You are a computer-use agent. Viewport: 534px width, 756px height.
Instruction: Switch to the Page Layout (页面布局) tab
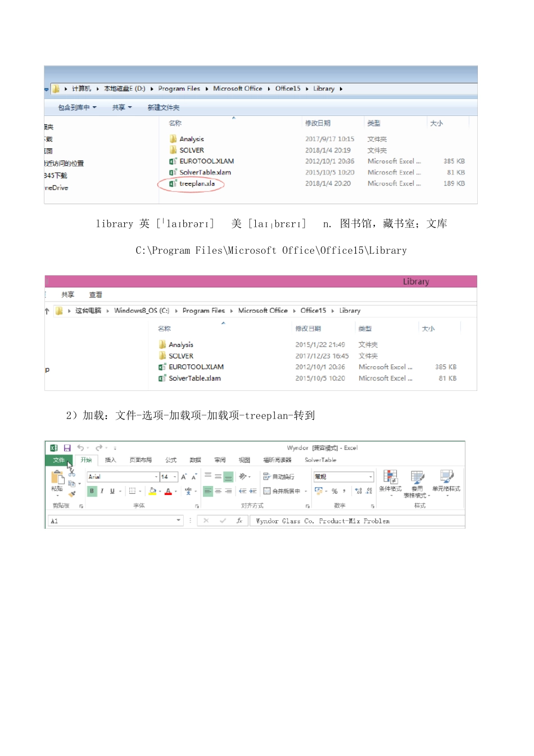pyautogui.click(x=141, y=460)
